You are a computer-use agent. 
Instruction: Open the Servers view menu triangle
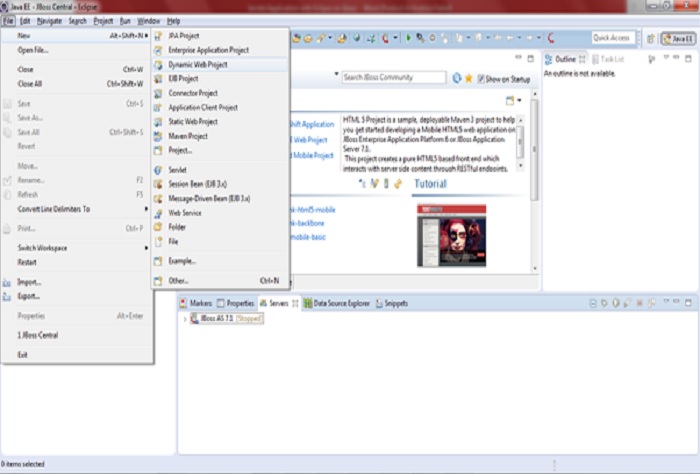point(666,302)
